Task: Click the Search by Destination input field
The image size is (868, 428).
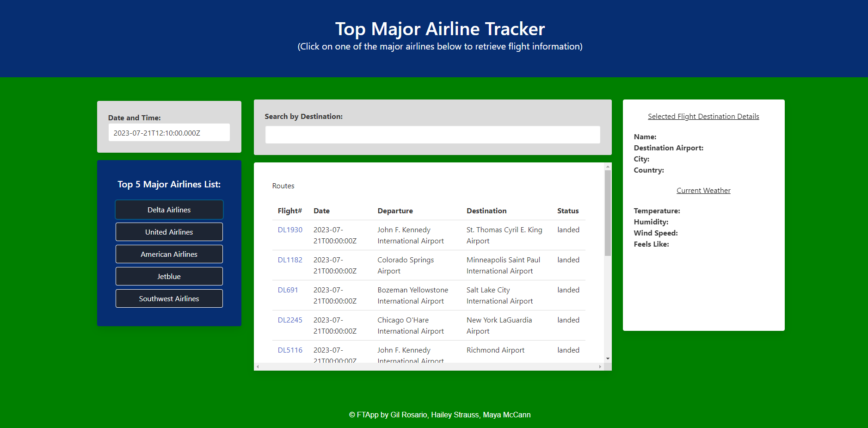Action: coord(432,135)
